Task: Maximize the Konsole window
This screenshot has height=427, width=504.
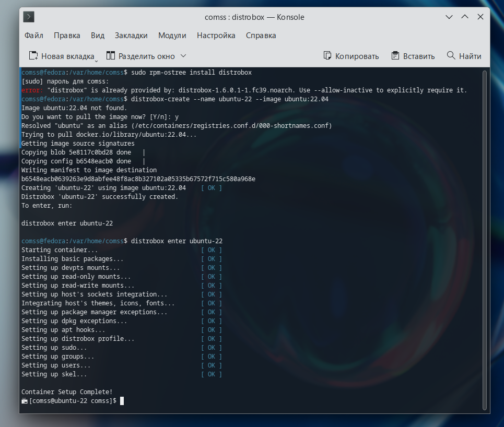Action: tap(465, 17)
